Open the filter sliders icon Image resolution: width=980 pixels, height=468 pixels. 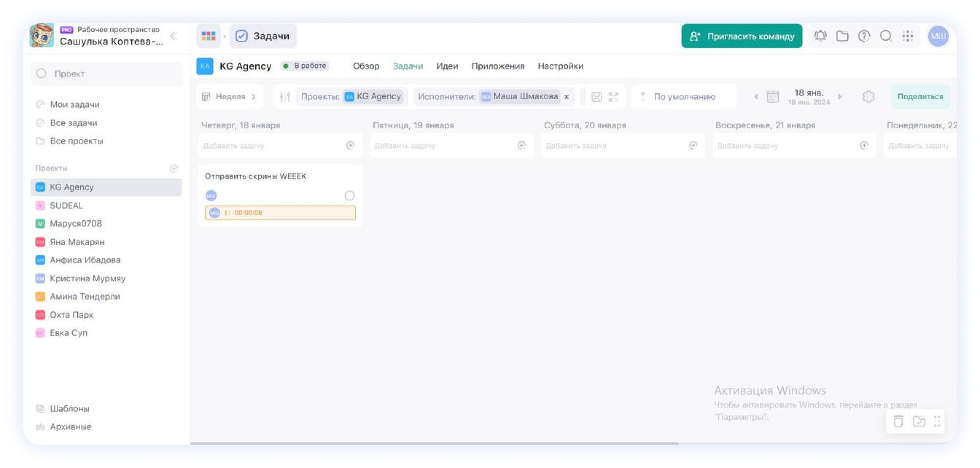pos(285,97)
